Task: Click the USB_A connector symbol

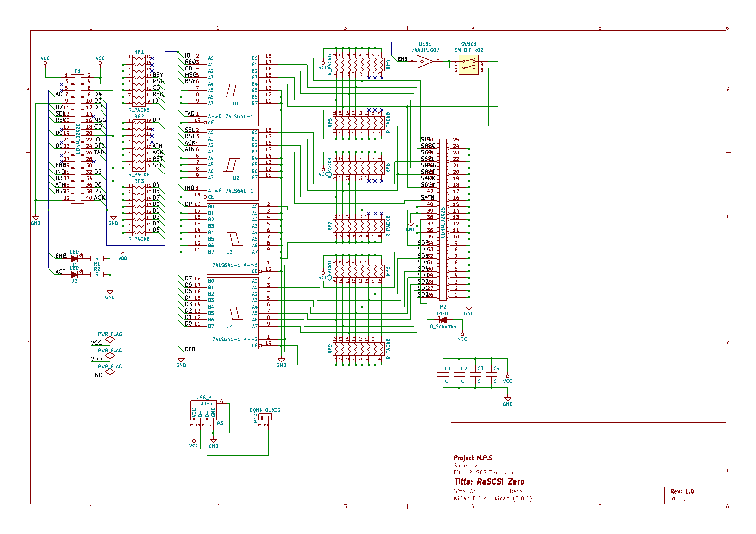Action: tap(203, 410)
